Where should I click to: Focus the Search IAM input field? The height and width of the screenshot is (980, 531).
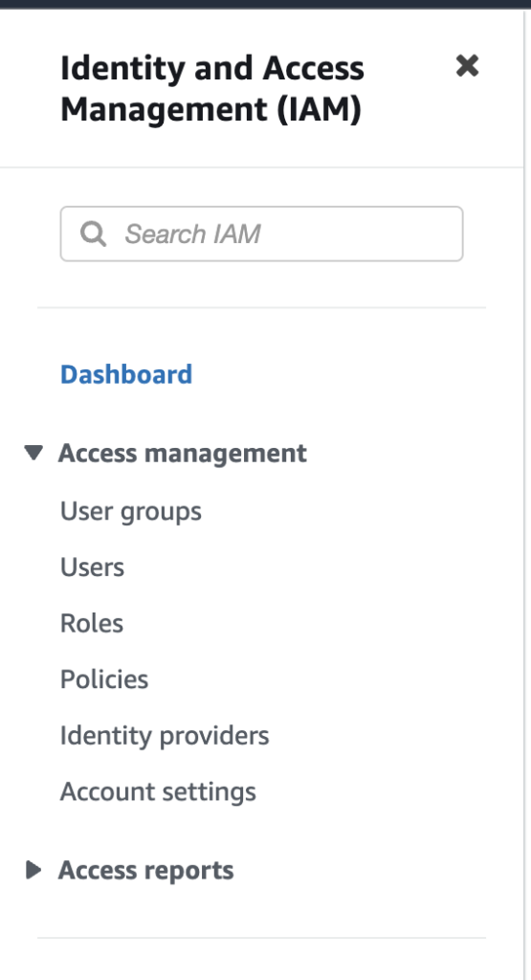tap(261, 234)
